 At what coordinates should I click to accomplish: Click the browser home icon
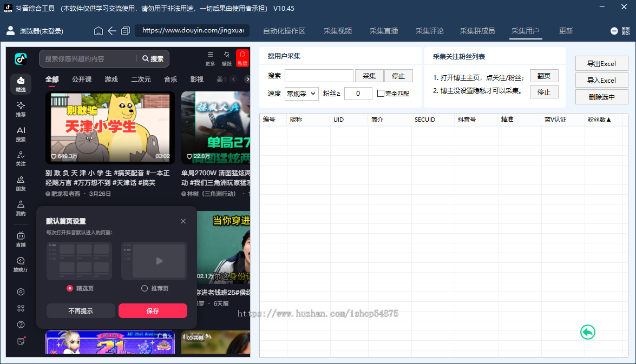click(98, 31)
